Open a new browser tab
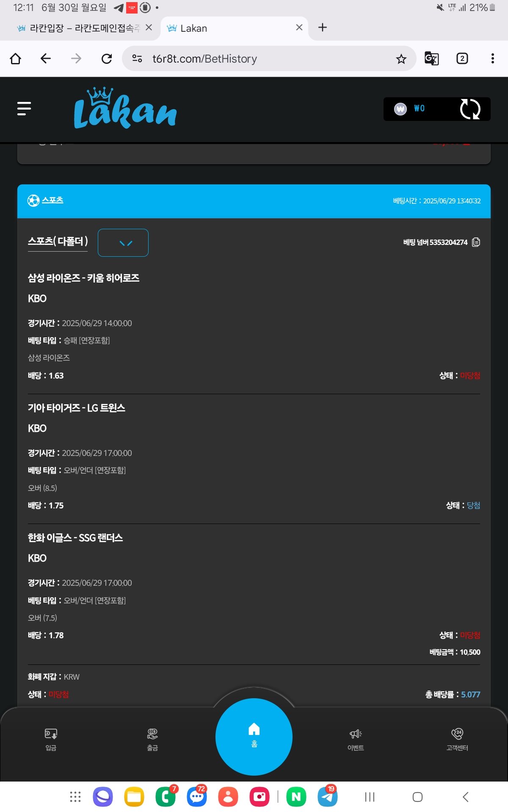 [x=323, y=27]
